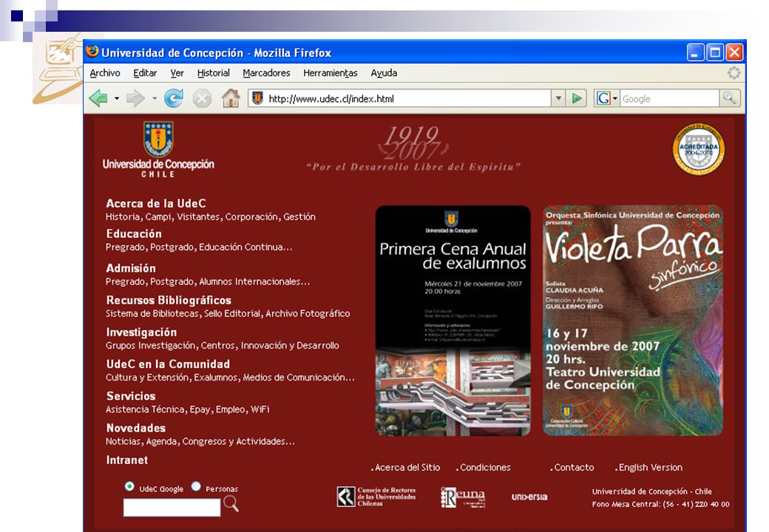Select the Personas radio button
Screen dimensions: 769x532
196,486
